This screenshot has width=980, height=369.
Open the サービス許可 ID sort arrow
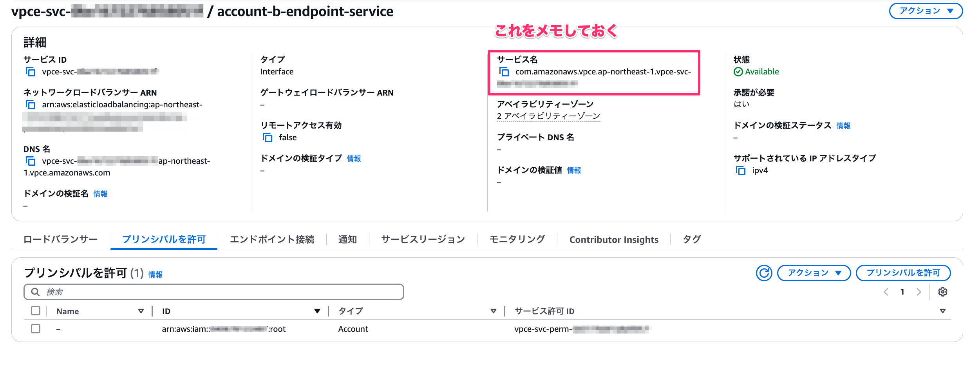(942, 311)
